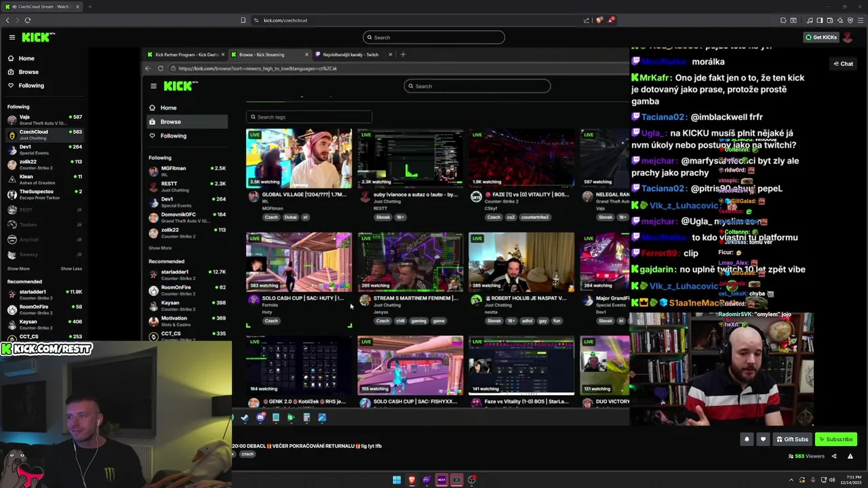
Task: Toggle the browser sidebar panel icon
Action: coord(819,20)
